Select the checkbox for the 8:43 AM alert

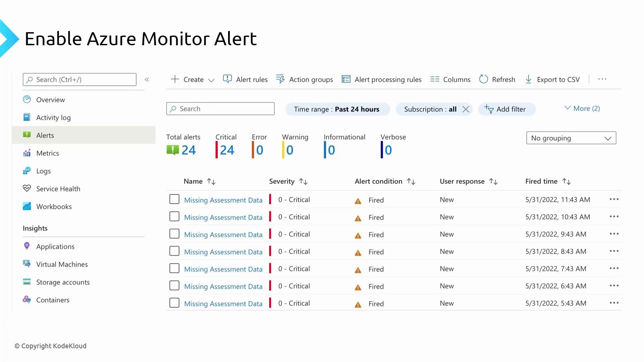tap(174, 251)
